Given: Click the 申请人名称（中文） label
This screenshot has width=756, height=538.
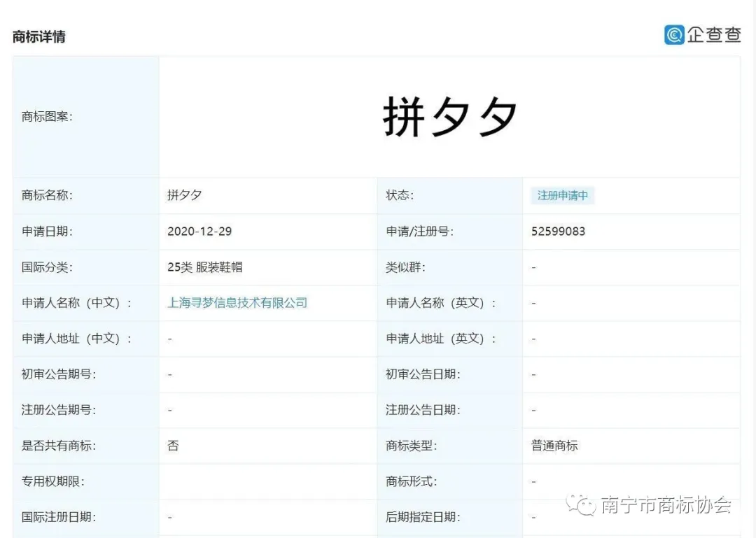Looking at the screenshot, I should point(76,303).
